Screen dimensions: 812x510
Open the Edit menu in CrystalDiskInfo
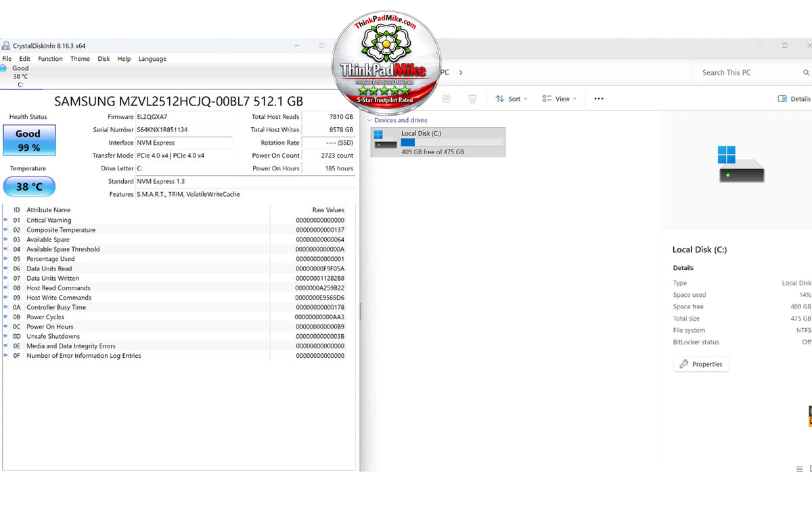coord(24,59)
